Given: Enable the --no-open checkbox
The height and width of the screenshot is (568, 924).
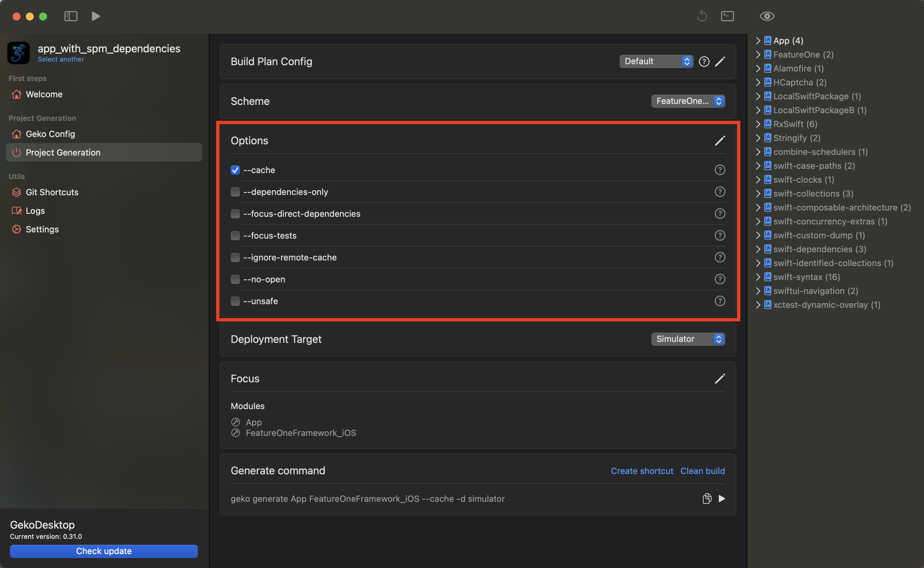Looking at the screenshot, I should pos(235,279).
